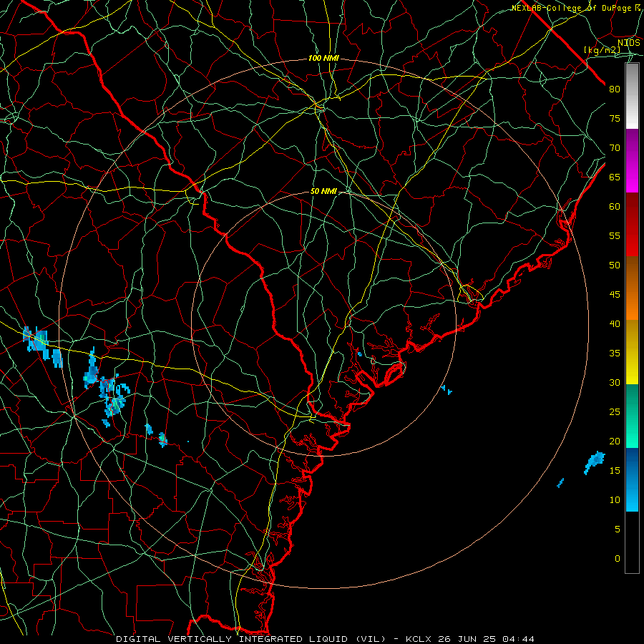The image size is (644, 644).
Task: Click the "[kg/m2]" units label
Action: point(602,50)
